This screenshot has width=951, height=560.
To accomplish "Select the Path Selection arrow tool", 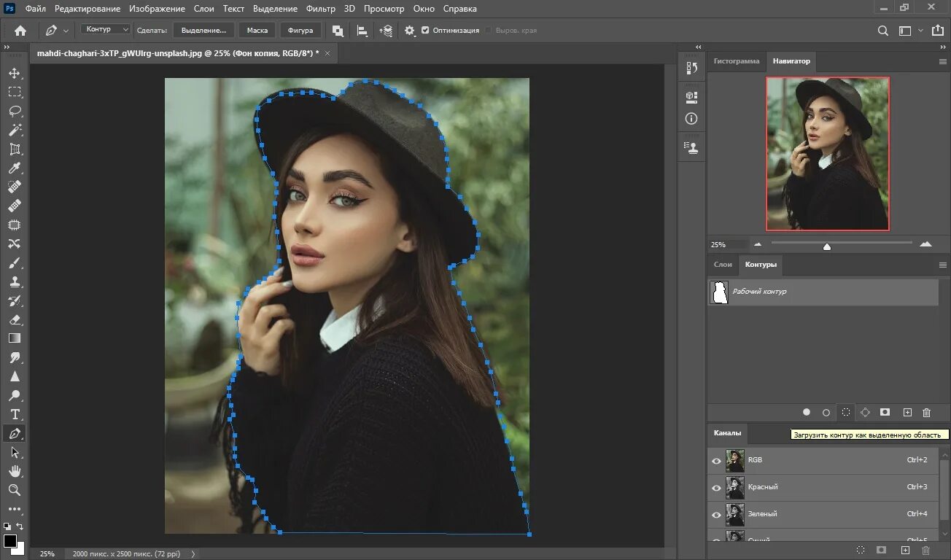I will (x=15, y=453).
